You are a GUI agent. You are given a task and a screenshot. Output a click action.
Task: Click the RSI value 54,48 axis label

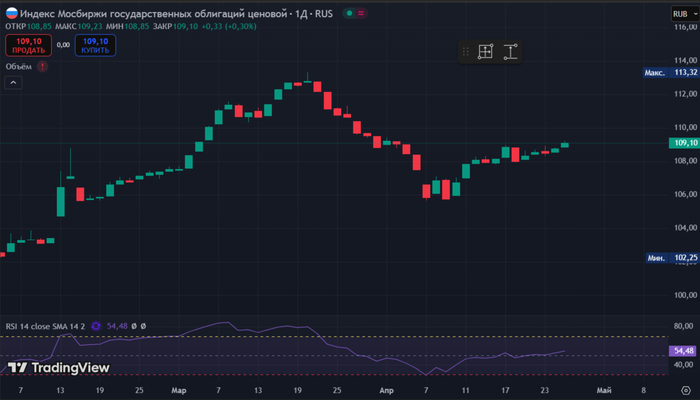coord(683,351)
